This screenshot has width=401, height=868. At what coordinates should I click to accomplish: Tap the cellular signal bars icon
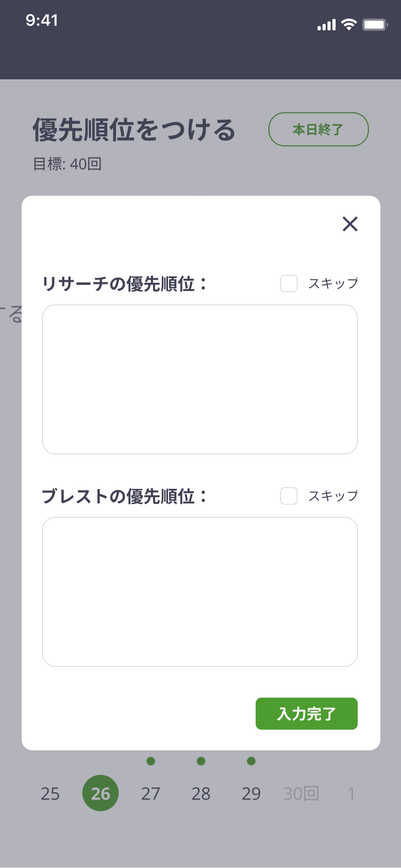tap(326, 25)
